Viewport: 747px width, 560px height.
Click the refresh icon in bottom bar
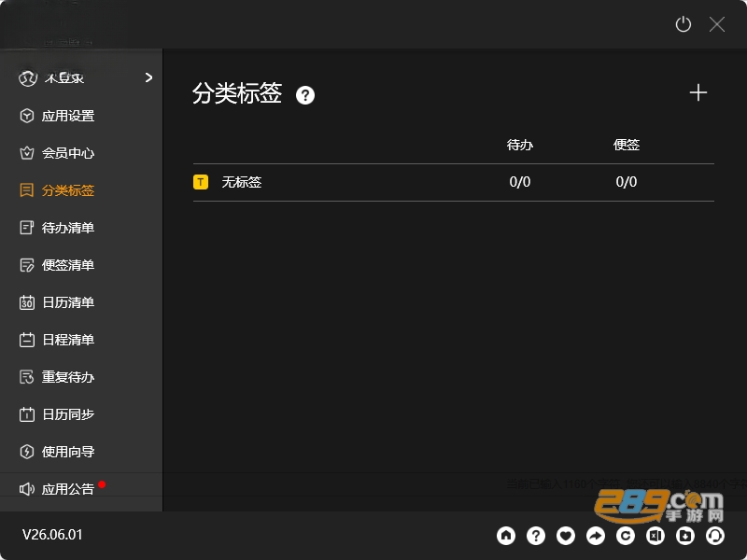coord(626,536)
